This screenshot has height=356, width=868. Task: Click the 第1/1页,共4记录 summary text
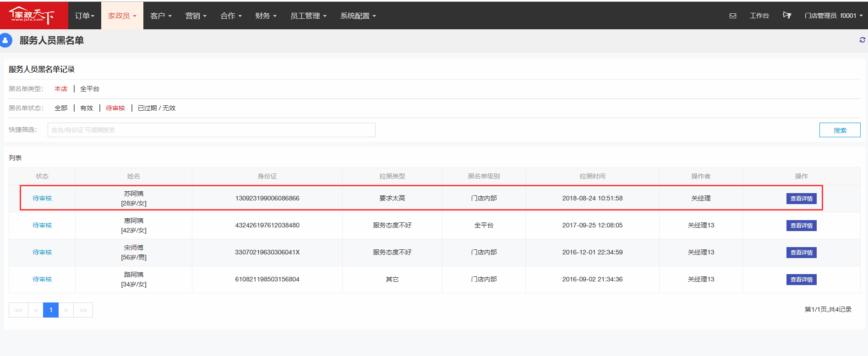(828, 309)
